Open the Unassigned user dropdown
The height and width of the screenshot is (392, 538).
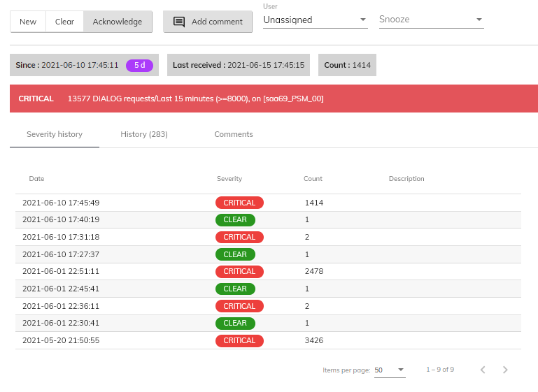315,20
